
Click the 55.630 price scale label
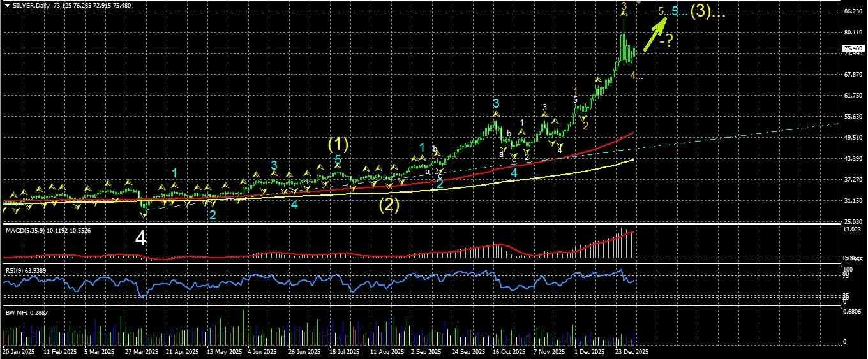853,117
